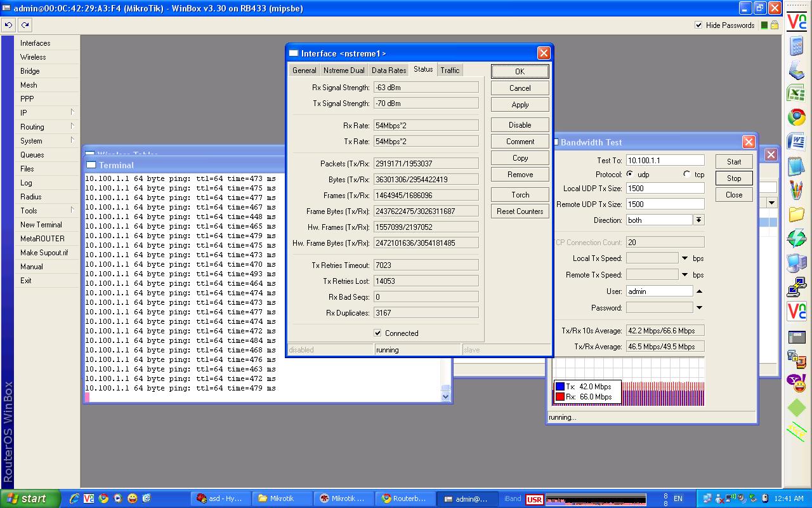The height and width of the screenshot is (508, 812).
Task: Select the tcp protocol radio button
Action: pyautogui.click(x=687, y=174)
